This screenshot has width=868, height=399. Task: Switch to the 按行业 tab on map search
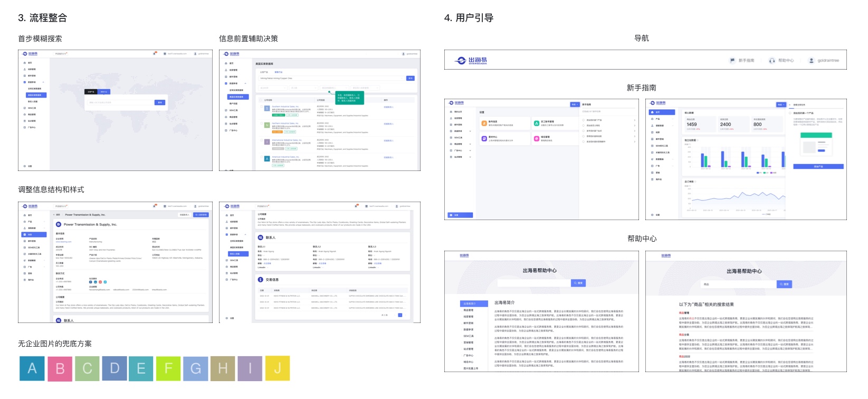[104, 92]
